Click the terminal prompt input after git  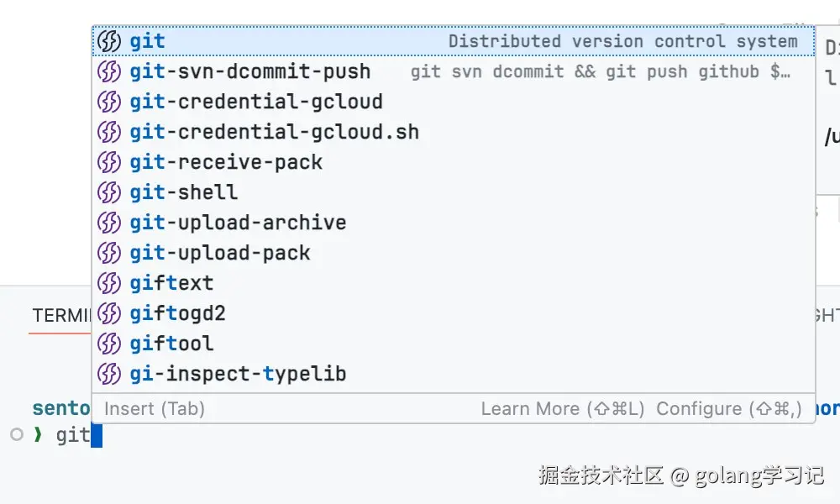pos(96,435)
